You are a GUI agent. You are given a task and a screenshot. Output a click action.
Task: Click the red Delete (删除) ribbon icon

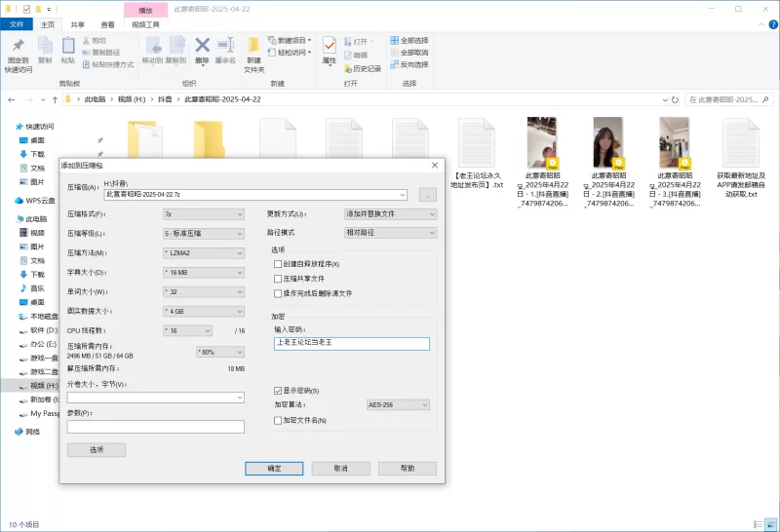(202, 51)
